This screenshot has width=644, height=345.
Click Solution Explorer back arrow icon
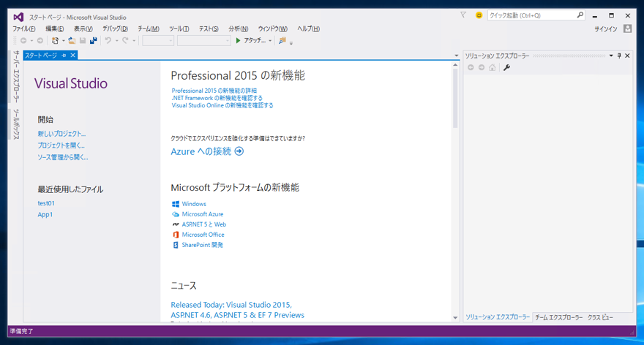coord(471,67)
